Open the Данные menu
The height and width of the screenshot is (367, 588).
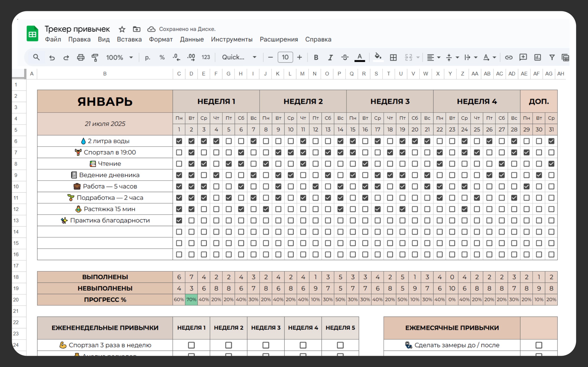(x=192, y=39)
